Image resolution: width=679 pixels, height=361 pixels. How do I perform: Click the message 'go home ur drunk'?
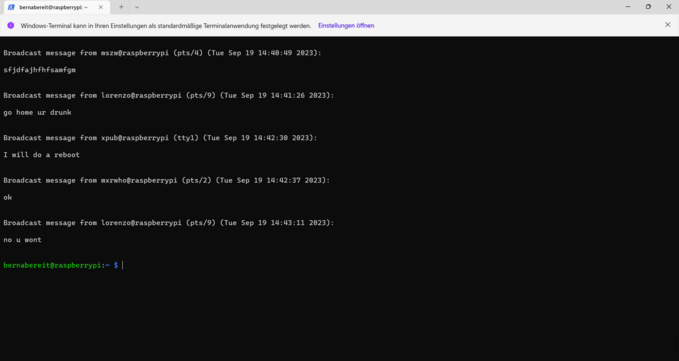tap(37, 112)
